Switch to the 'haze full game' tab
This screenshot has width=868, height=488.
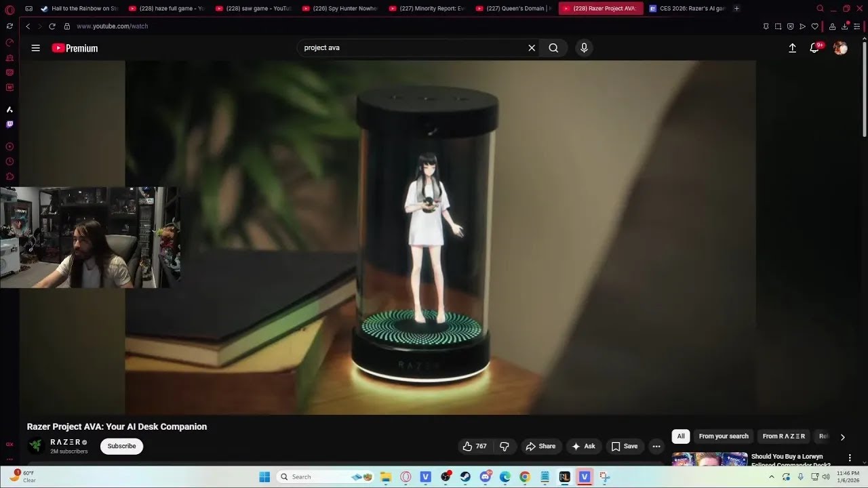click(x=166, y=9)
